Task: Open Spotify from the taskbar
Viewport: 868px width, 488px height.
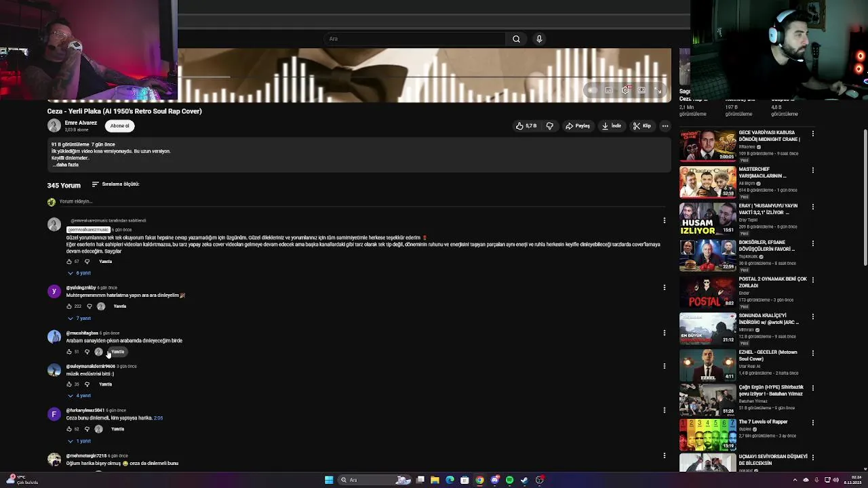Action: 509,480
